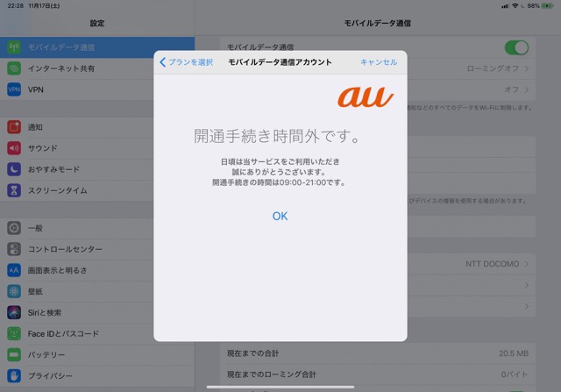Tap the Privacy hand icon
The height and width of the screenshot is (392, 561).
(14, 376)
